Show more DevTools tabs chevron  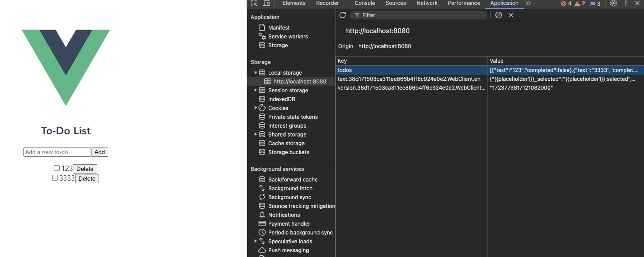(528, 3)
